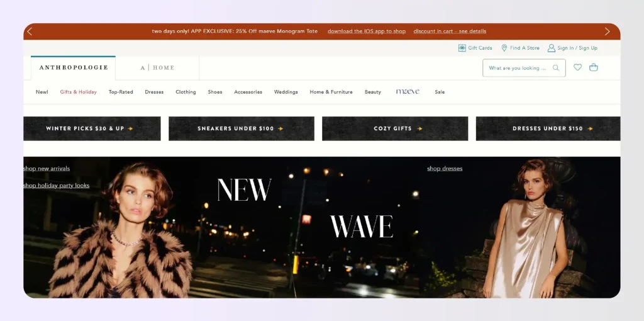Open the Accessories menu
This screenshot has width=644, height=321.
tap(248, 92)
